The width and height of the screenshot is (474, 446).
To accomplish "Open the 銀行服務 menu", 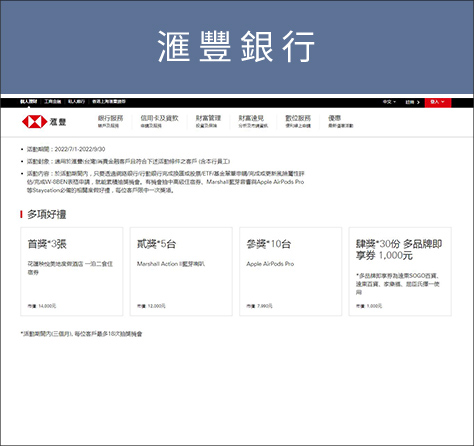I will (x=110, y=121).
